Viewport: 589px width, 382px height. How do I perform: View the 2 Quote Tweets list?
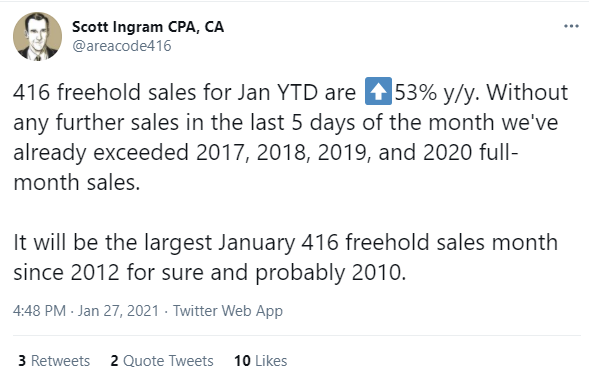tap(162, 361)
